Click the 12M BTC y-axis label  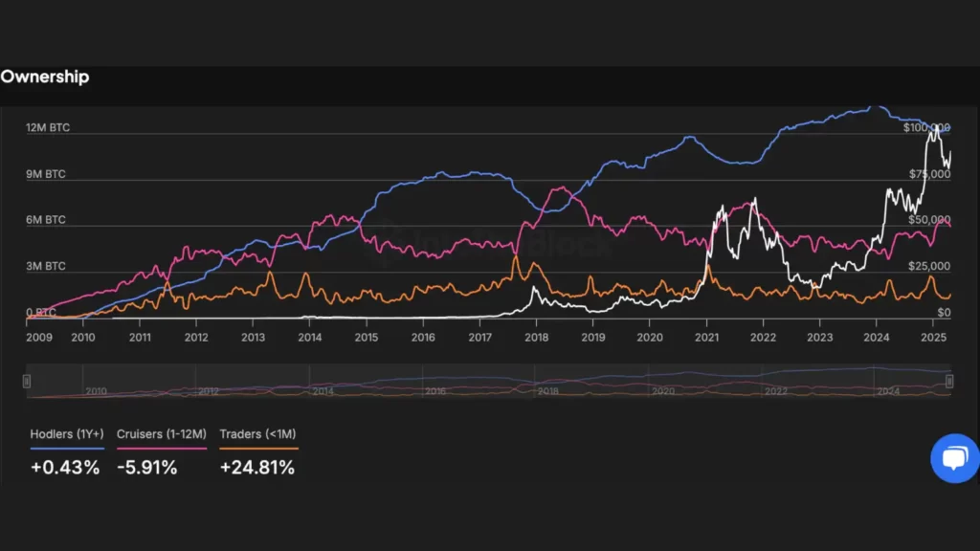[47, 127]
